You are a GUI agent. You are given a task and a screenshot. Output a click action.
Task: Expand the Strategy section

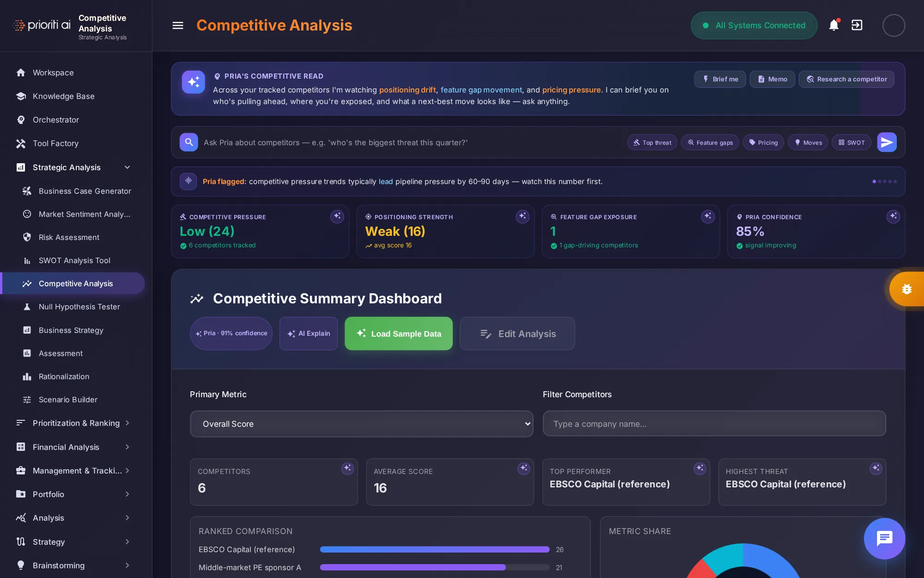127,542
